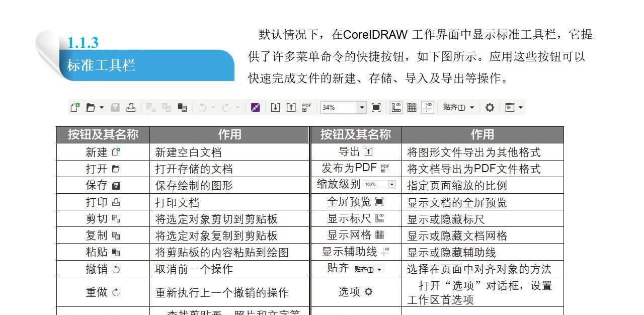
Task: Click the Undo arrow icon in the toolbar
Action: click(202, 107)
